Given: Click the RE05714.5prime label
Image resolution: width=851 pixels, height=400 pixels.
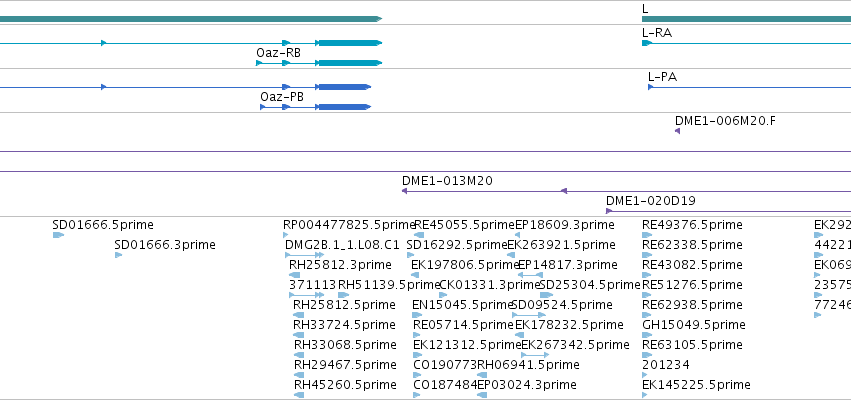Looking at the screenshot, I should coord(463,325).
